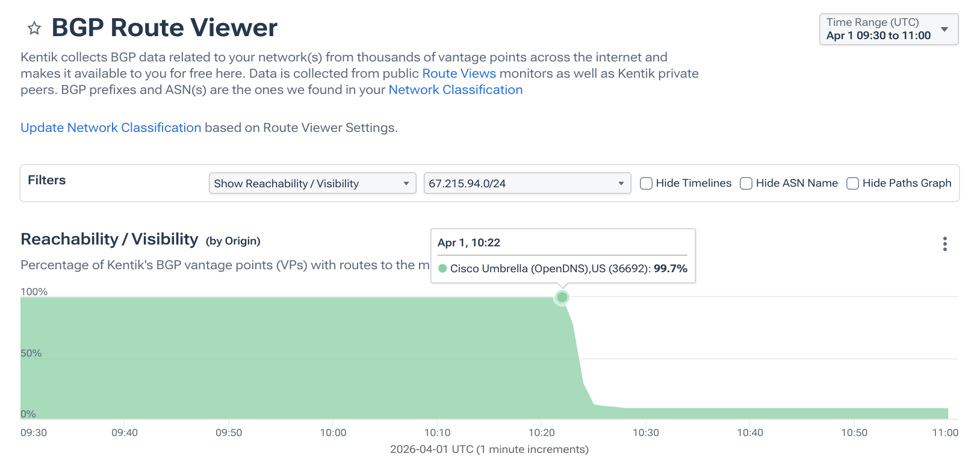Viewport: 980px width, 471px height.
Task: Open the Show Reachability / Visibility dropdown
Action: (312, 183)
